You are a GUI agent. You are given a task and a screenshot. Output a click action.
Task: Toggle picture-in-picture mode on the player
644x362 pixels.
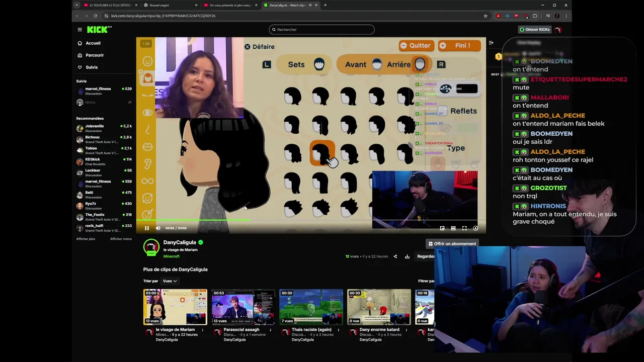(442, 228)
